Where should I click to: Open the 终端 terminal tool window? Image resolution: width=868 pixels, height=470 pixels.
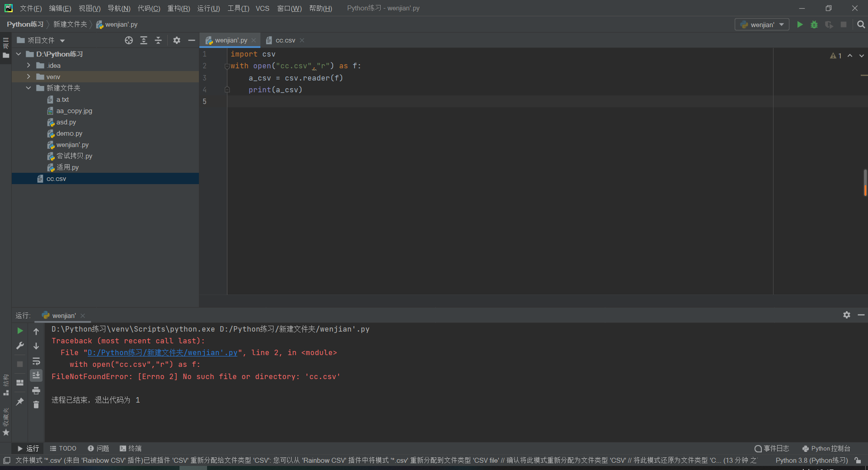[x=131, y=448]
